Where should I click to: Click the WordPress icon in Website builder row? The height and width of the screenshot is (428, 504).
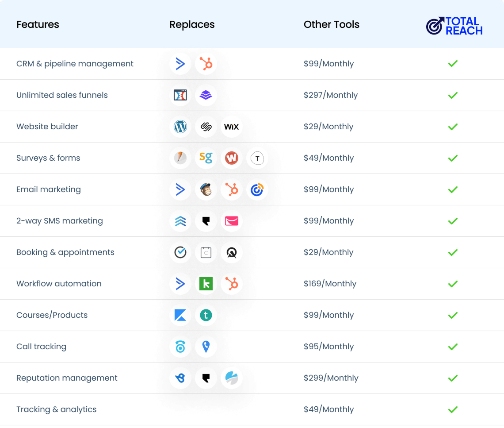[180, 127]
